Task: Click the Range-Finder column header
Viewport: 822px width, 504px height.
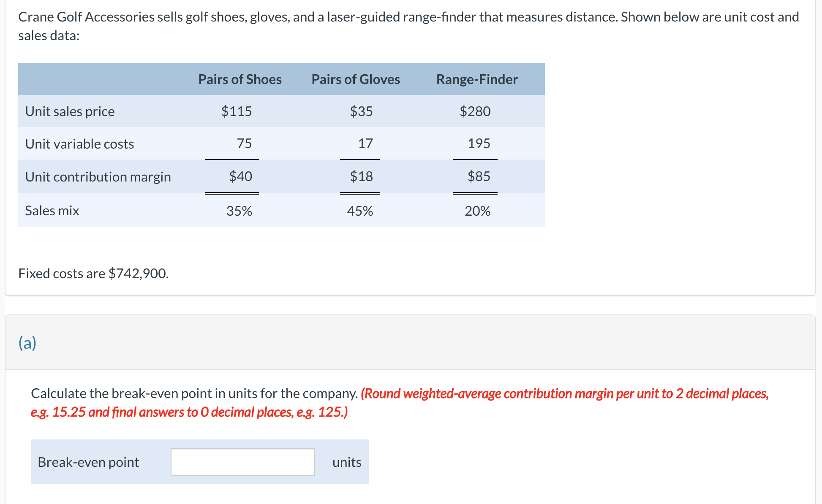Action: pyautogui.click(x=477, y=79)
